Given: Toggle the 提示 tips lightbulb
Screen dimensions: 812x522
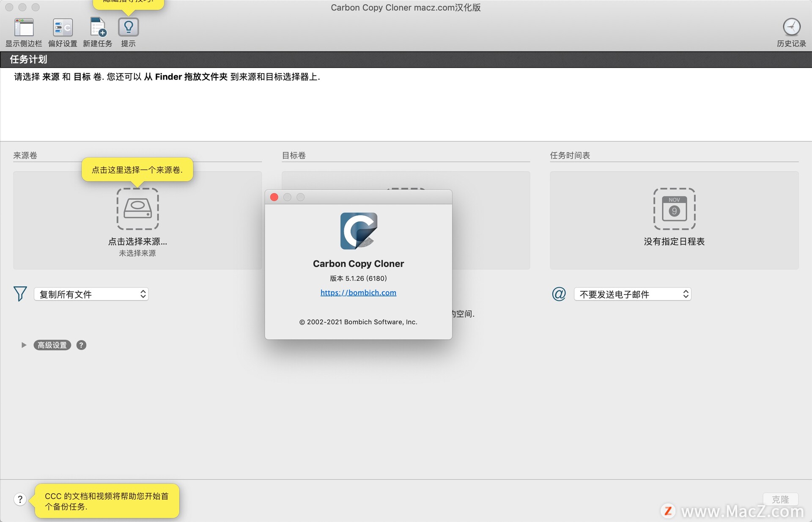Looking at the screenshot, I should tap(129, 27).
